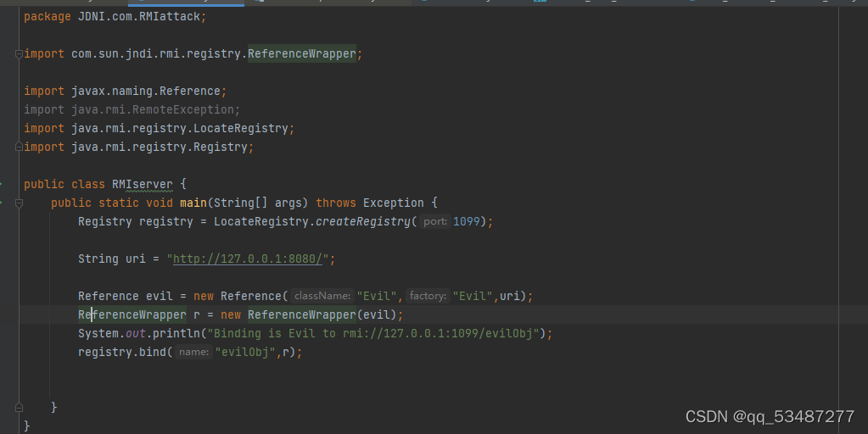Click the italic 'out' in System.out
The height and width of the screenshot is (434, 868).
(x=136, y=333)
